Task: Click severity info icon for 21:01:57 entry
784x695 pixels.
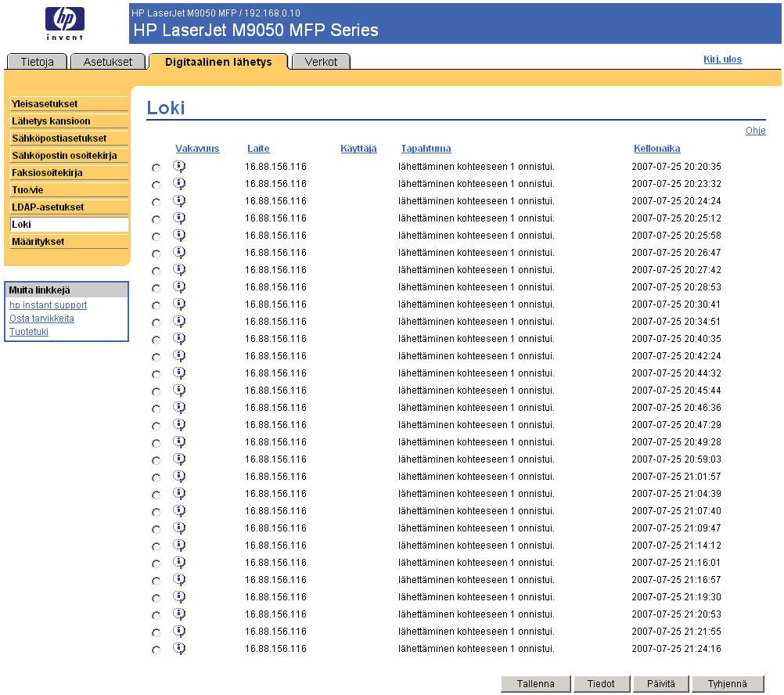Action: [179, 477]
